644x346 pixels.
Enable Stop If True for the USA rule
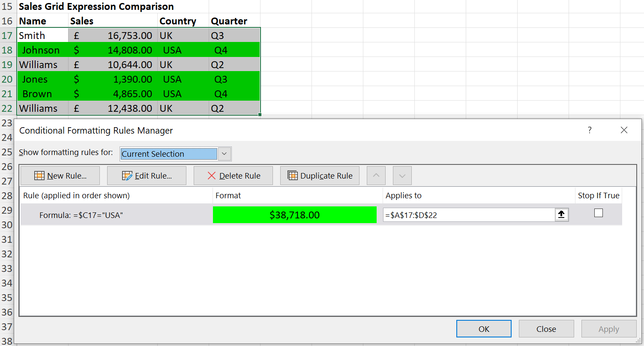tap(598, 212)
